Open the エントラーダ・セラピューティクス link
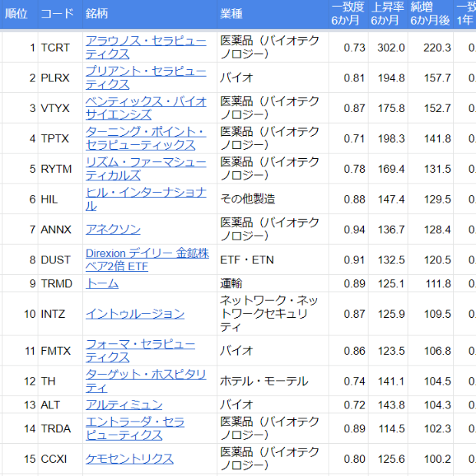The height and width of the screenshot is (476, 476). [135, 428]
